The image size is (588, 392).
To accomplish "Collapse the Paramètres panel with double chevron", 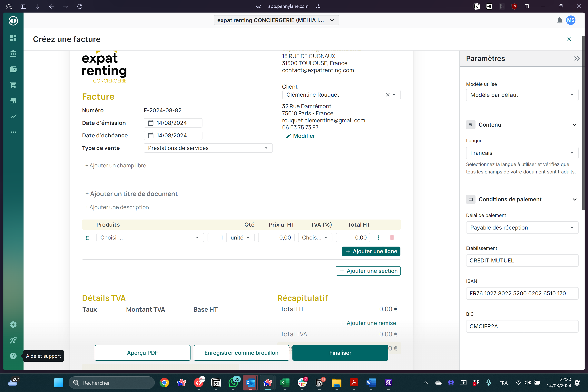I will coord(576,58).
